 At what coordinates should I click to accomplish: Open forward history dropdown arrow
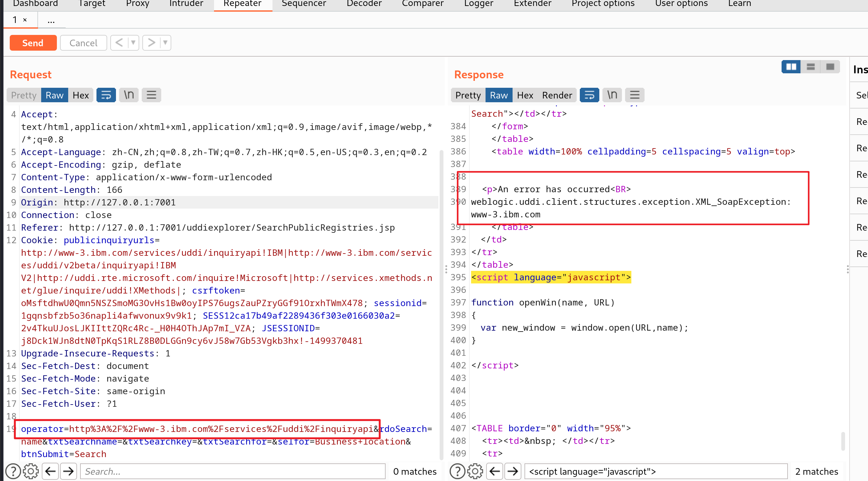pos(165,43)
